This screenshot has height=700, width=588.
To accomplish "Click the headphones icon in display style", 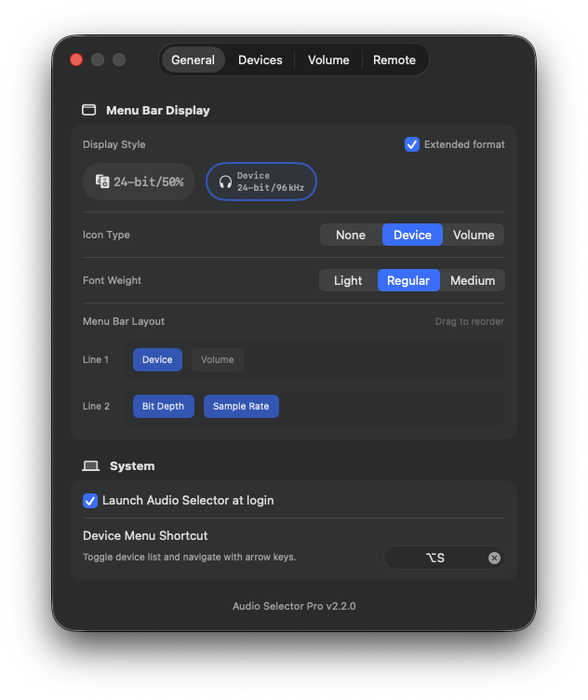I will [225, 182].
